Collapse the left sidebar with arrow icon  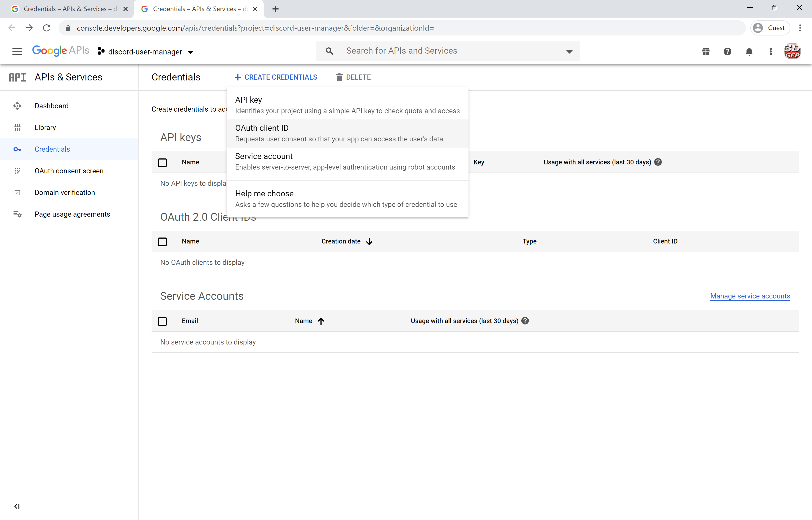point(17,506)
